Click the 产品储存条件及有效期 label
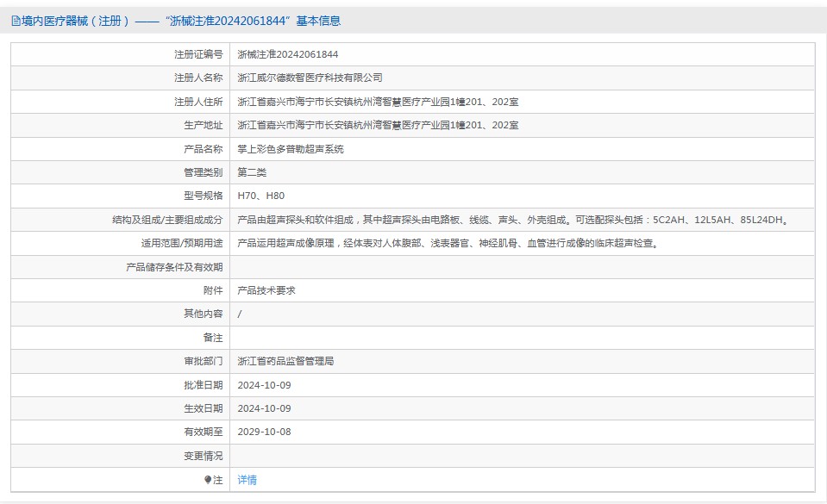Image resolution: width=827 pixels, height=504 pixels. tap(174, 267)
